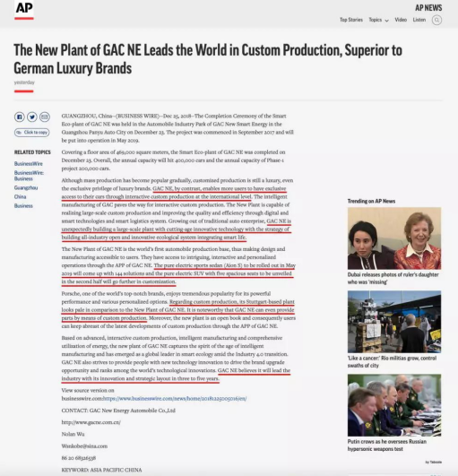Share article via Twitter icon

click(x=32, y=117)
